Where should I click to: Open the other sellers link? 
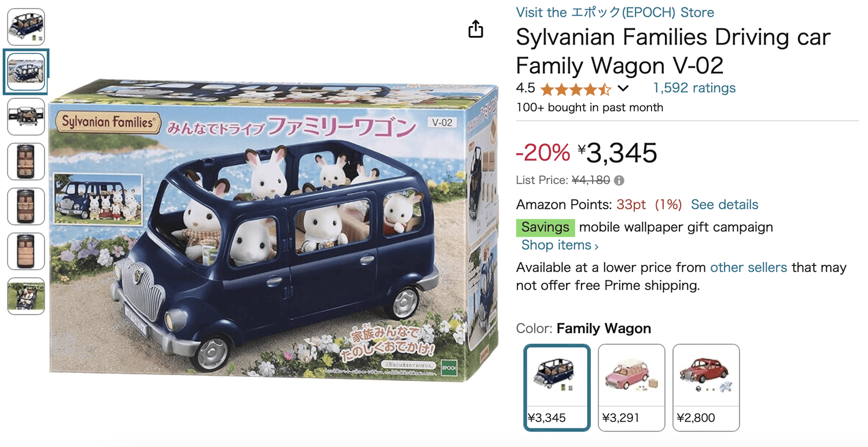[748, 268]
